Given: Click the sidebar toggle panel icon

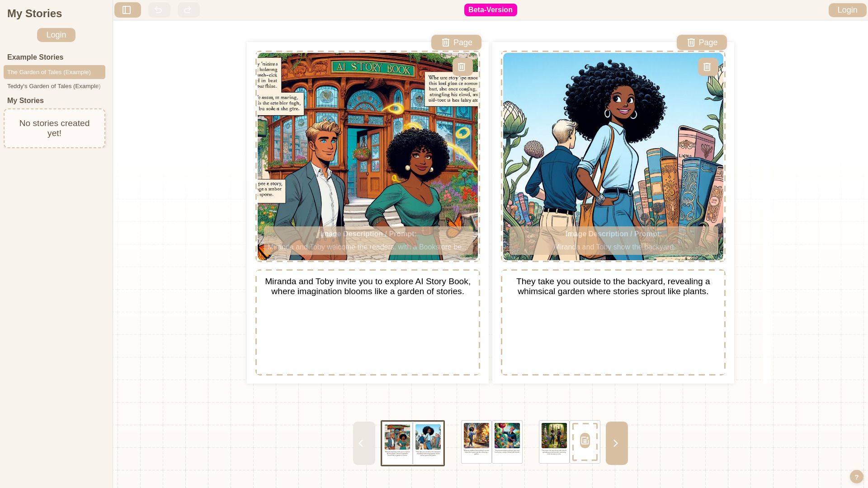Looking at the screenshot, I should pyautogui.click(x=127, y=9).
